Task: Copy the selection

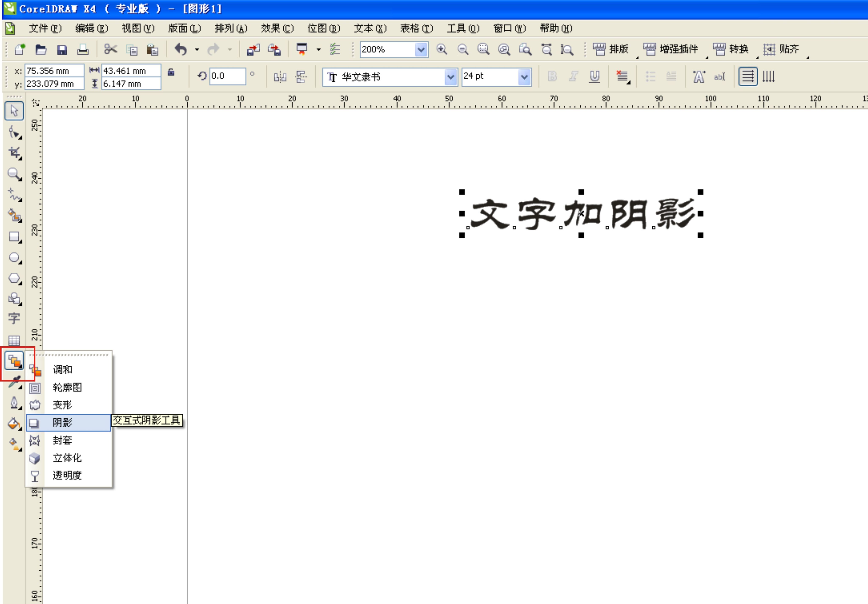Action: click(x=132, y=50)
